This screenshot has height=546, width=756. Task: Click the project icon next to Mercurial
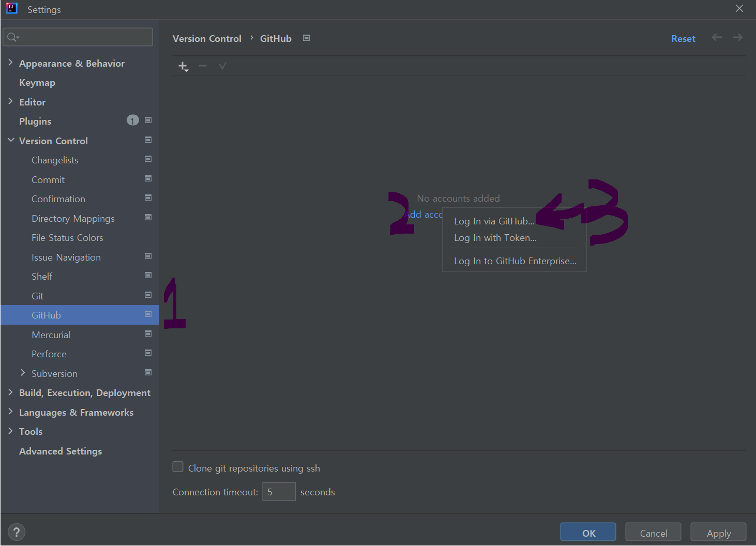coord(148,333)
